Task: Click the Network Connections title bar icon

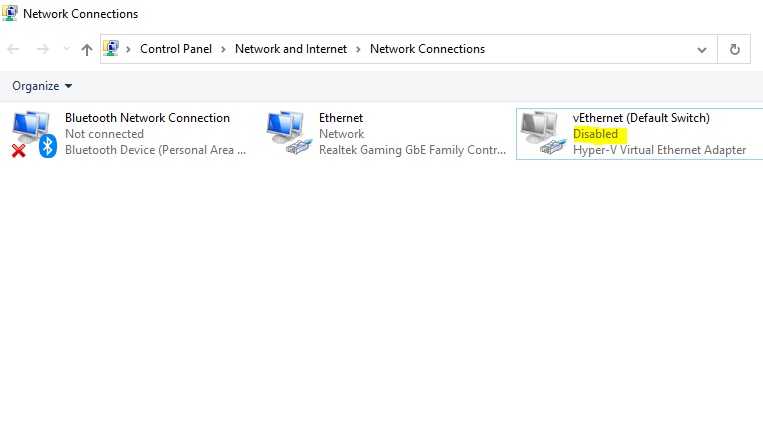Action: (10, 13)
